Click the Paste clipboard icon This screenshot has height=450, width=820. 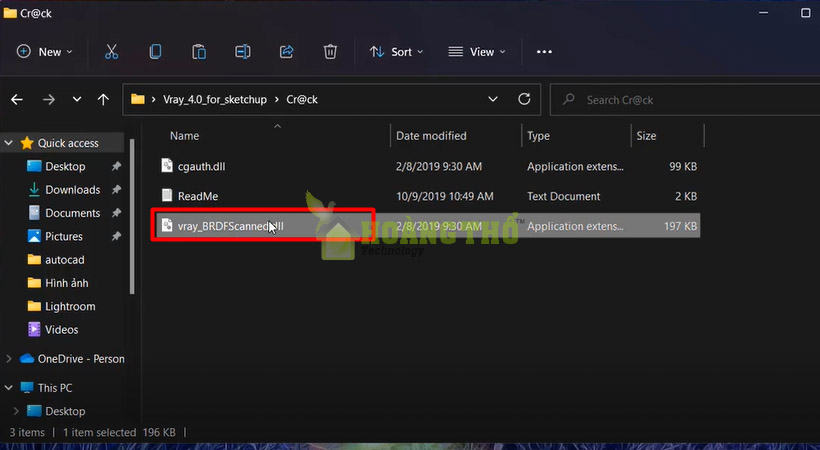(199, 52)
